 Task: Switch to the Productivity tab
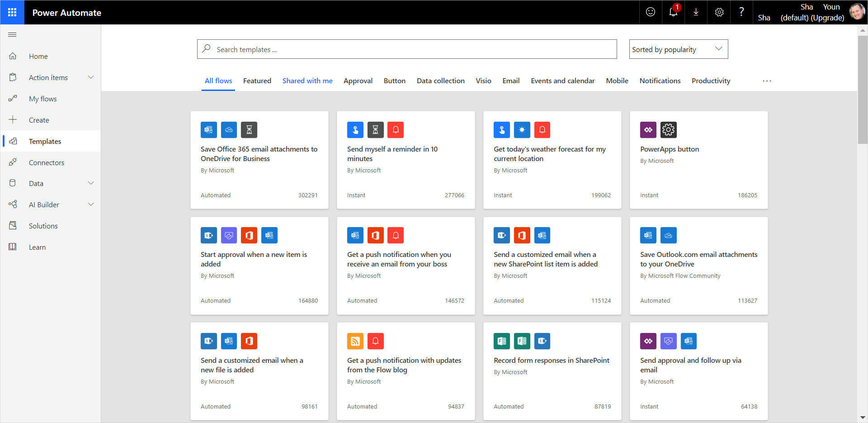pyautogui.click(x=711, y=81)
